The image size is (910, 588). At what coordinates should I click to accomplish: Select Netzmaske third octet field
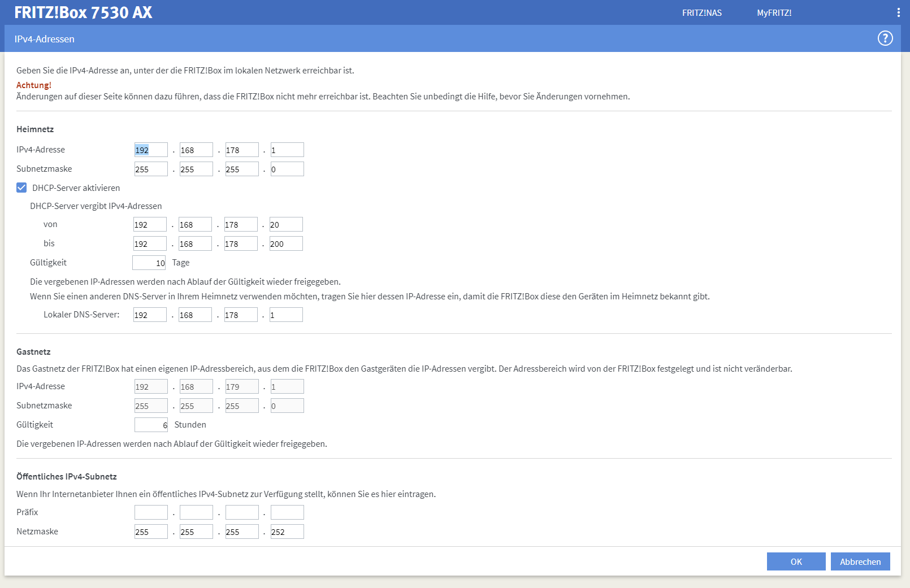(x=242, y=532)
